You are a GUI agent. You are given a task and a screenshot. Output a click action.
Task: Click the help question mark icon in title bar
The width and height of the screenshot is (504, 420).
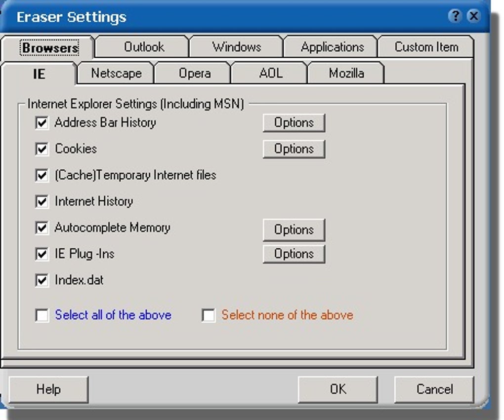coord(455,16)
